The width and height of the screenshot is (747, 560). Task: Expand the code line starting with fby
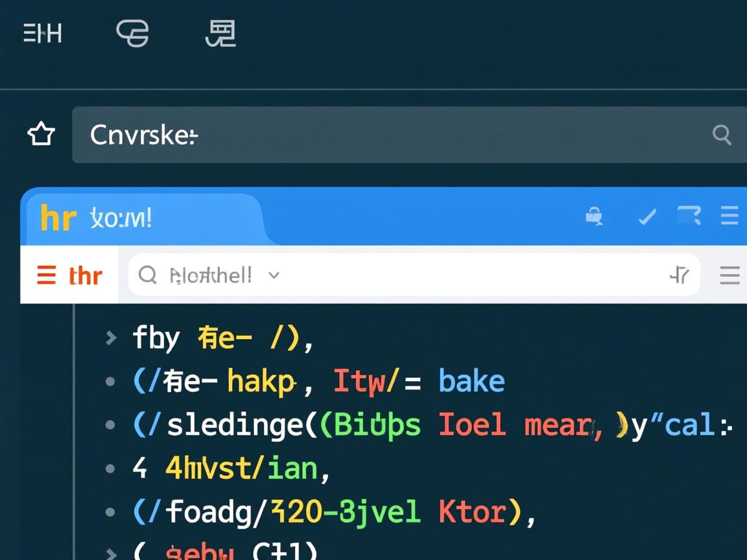(111, 338)
